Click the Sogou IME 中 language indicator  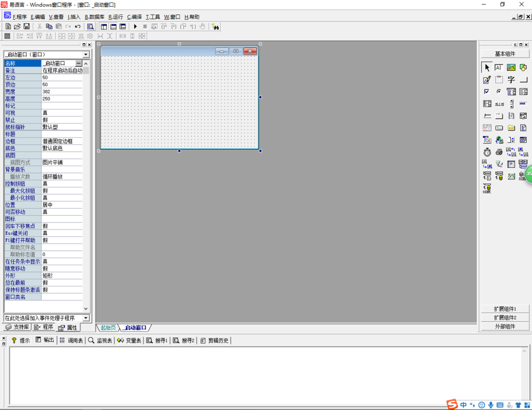pos(463,405)
